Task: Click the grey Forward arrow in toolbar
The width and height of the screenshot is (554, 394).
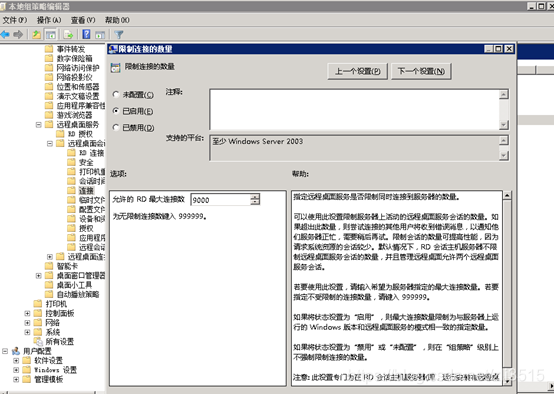Action: [18, 34]
